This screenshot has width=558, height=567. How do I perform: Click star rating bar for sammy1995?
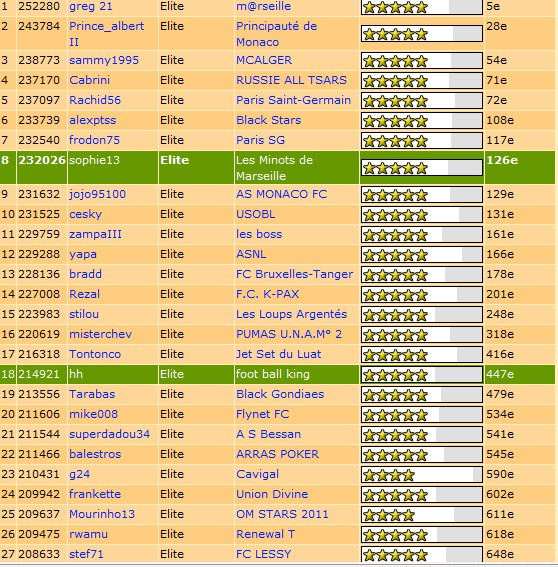422,61
